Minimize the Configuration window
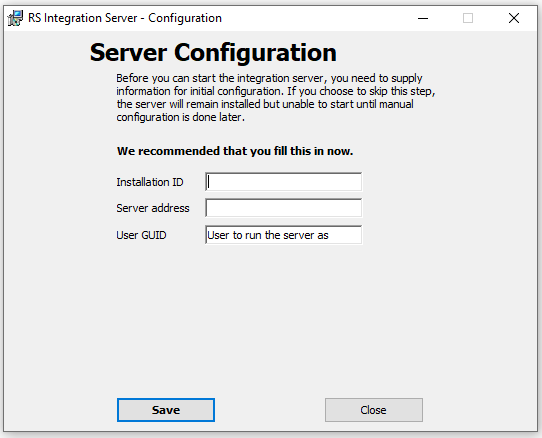The image size is (542, 438). (x=423, y=18)
